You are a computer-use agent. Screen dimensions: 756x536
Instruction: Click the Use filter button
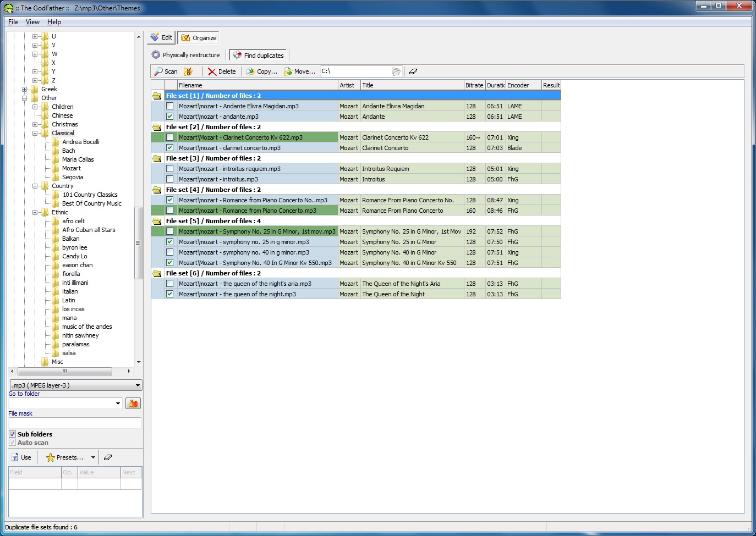(21, 457)
